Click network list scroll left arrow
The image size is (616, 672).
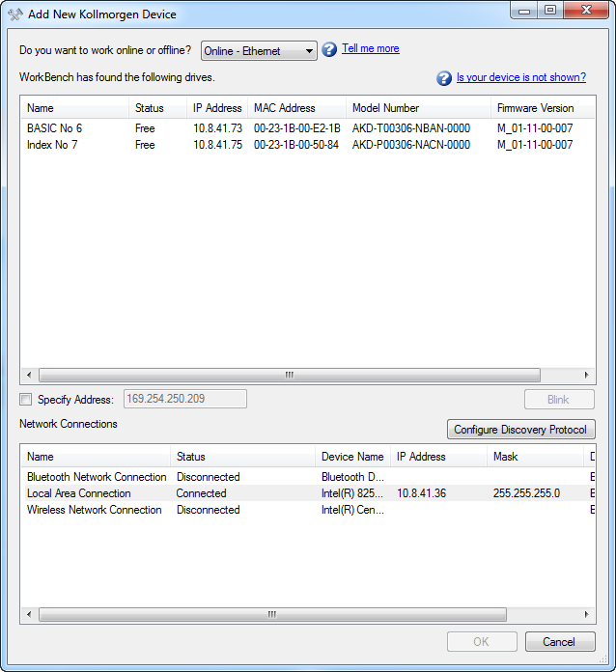coord(29,615)
